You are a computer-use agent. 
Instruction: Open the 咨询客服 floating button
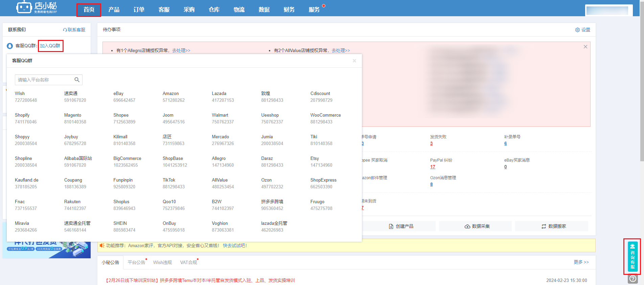click(x=632, y=256)
